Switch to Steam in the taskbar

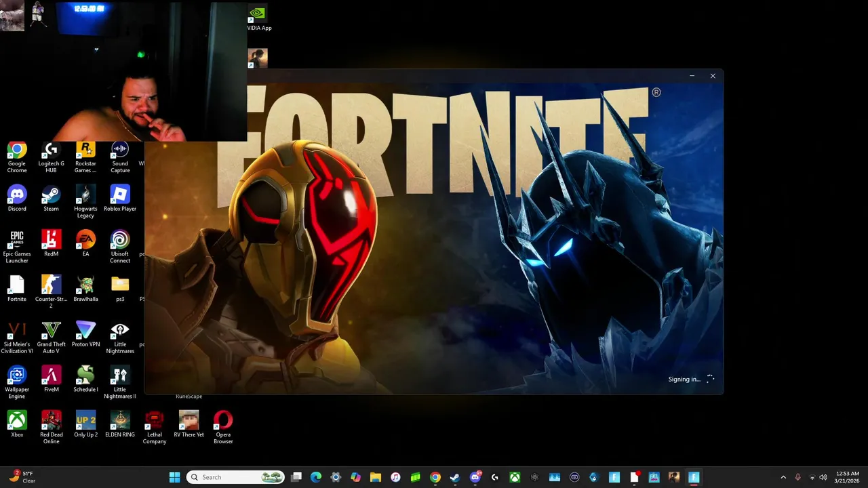coord(455,477)
